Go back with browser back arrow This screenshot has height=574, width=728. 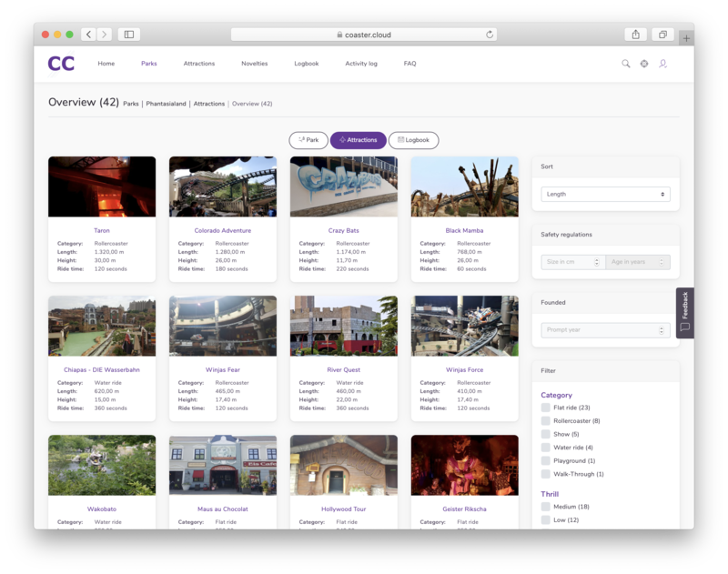coord(88,35)
